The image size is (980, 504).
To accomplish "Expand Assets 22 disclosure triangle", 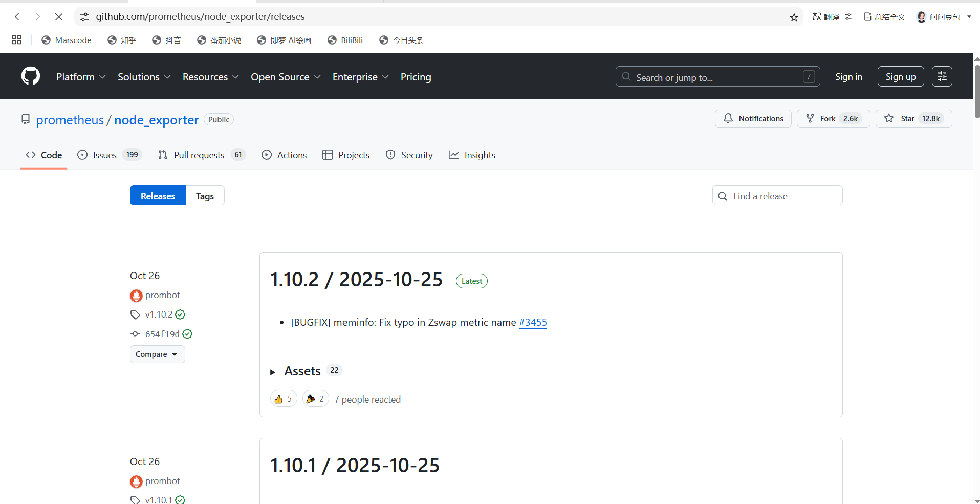I will click(273, 372).
